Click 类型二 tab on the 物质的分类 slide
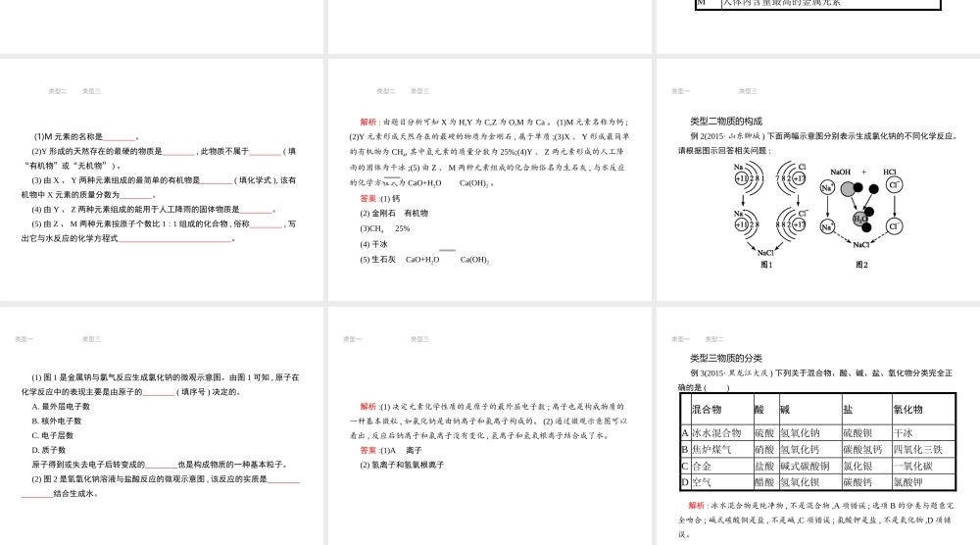The width and height of the screenshot is (980, 545). click(x=714, y=339)
